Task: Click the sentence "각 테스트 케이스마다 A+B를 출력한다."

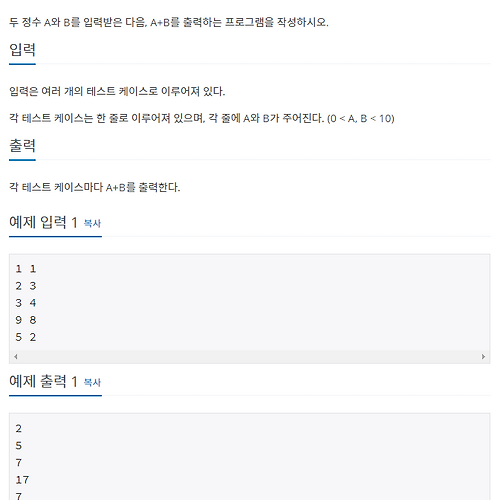Action: 95,187
